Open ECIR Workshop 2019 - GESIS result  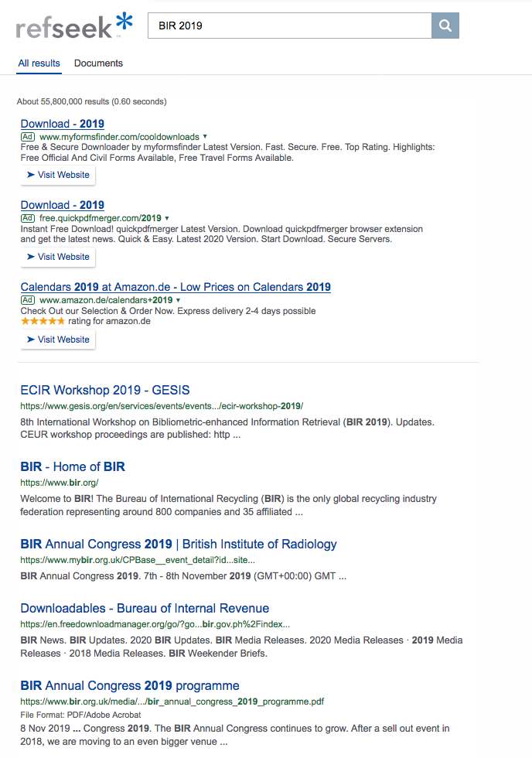pyautogui.click(x=105, y=390)
